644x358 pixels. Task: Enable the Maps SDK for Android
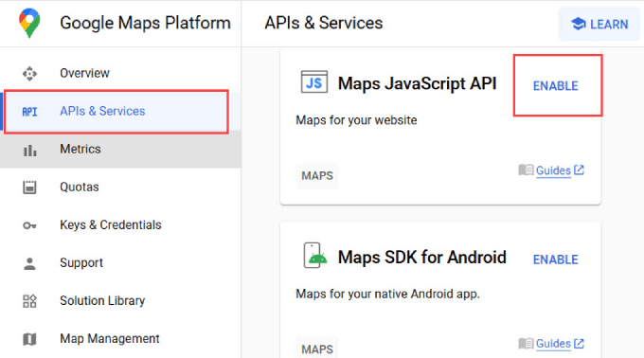tap(555, 260)
